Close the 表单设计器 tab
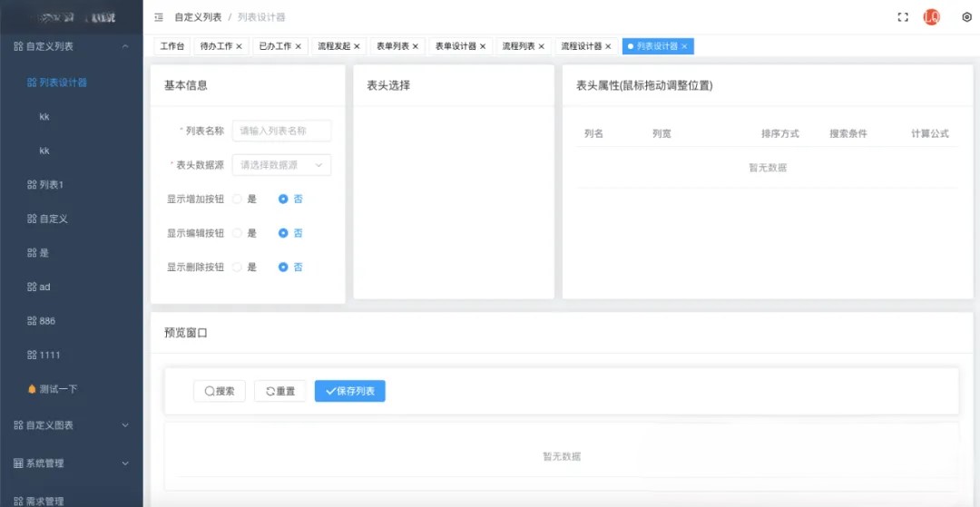This screenshot has width=980, height=507. pos(483,46)
